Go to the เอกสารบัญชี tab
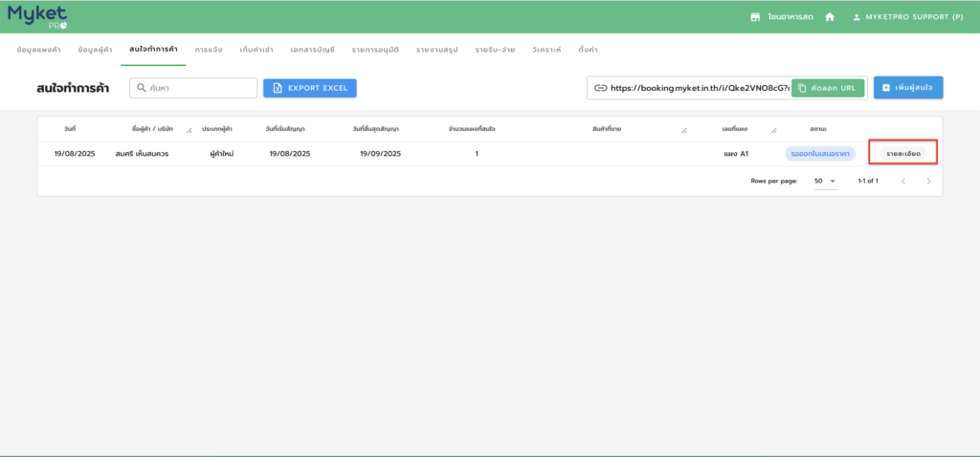This screenshot has height=457, width=980. (313, 50)
